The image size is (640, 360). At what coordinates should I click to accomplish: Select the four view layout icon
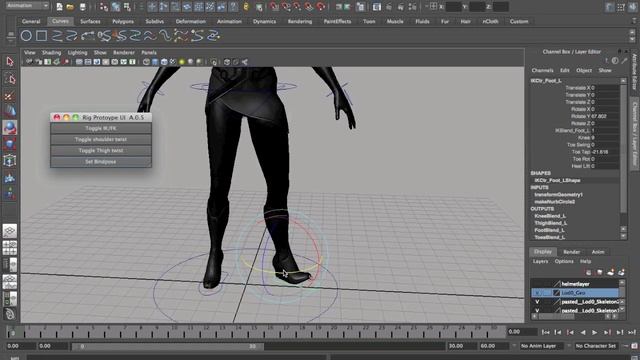(10, 248)
